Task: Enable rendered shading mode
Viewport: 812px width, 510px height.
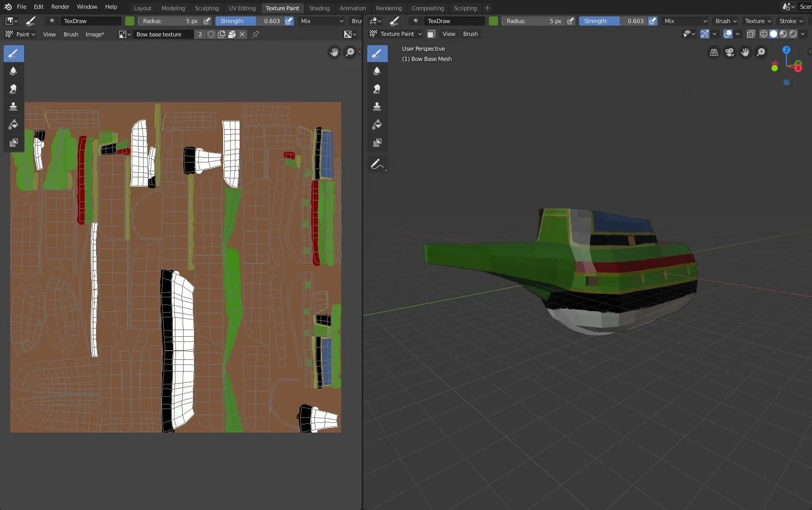Action: coord(793,34)
